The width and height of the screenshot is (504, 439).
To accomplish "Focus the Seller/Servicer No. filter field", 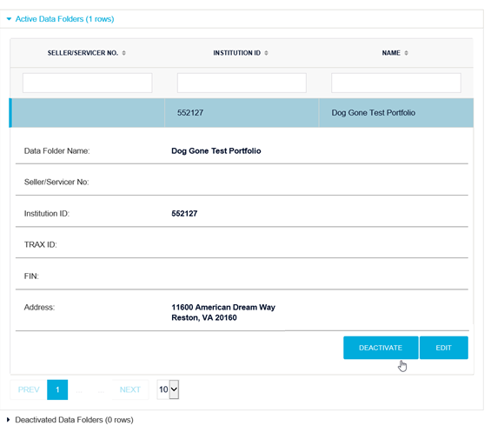I will pyautogui.click(x=88, y=83).
